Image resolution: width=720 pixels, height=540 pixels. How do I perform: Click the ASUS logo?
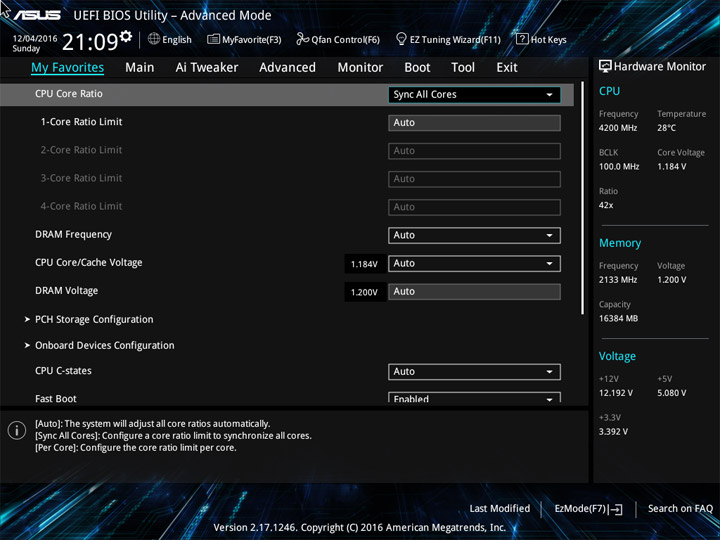(37, 15)
